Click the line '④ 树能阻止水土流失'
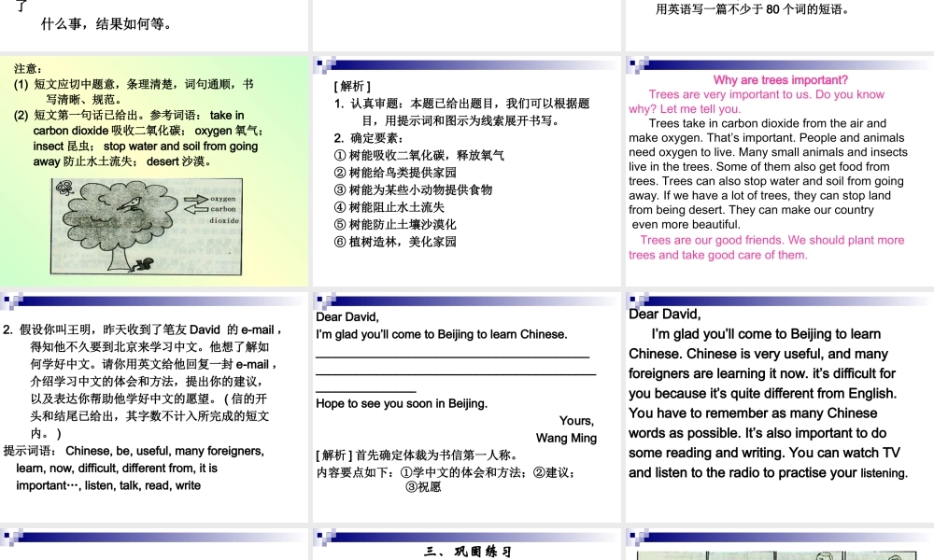Screen dimensions: 934x560 pyautogui.click(x=389, y=207)
